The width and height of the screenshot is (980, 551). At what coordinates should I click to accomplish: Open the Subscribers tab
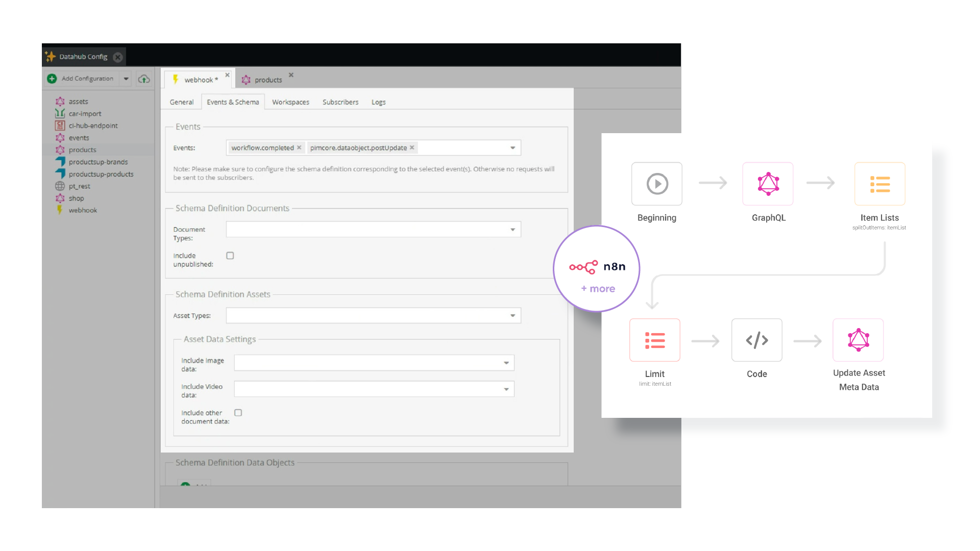tap(340, 102)
